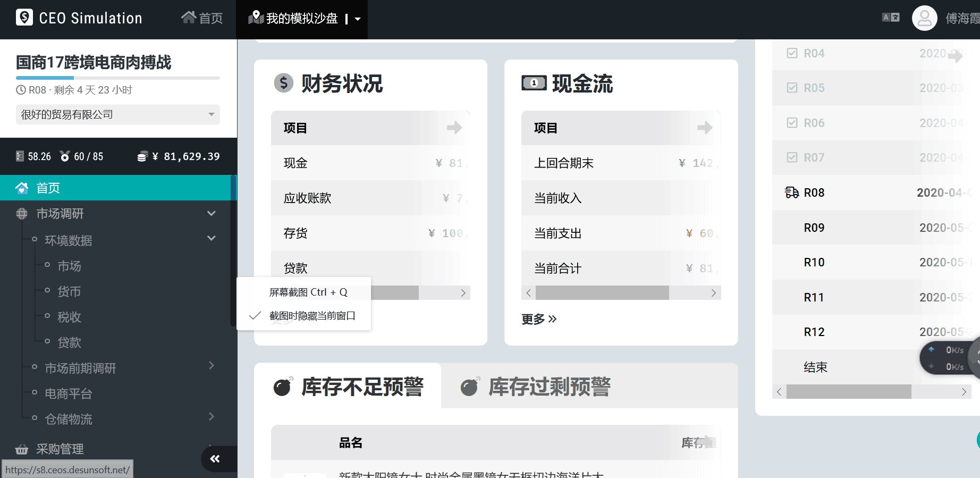Click the 采购管理 basket icon
980x478 pixels.
point(22,449)
